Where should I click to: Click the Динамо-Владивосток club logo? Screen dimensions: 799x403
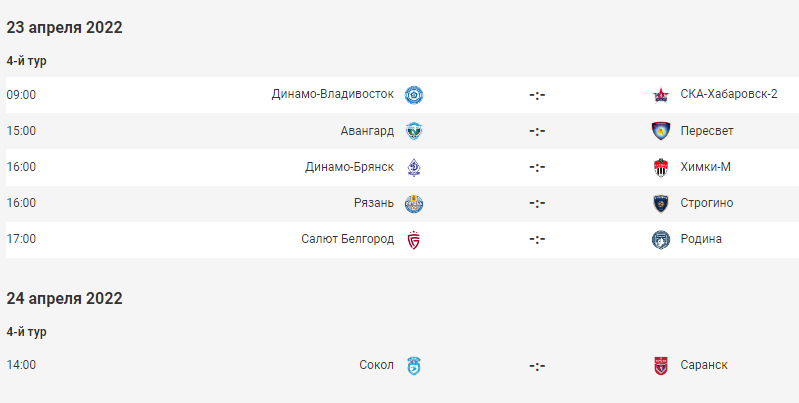tap(414, 95)
